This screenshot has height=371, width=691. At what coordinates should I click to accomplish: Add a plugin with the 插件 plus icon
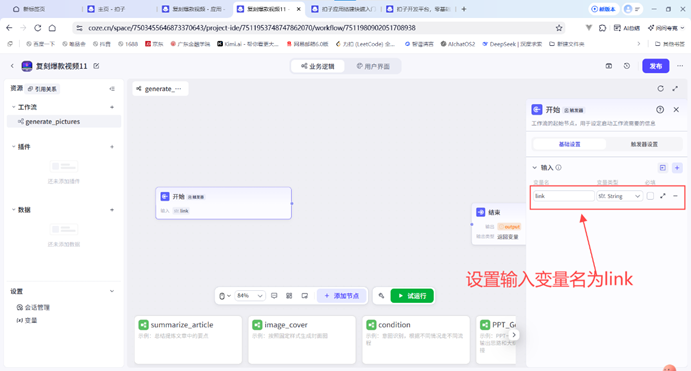point(112,147)
